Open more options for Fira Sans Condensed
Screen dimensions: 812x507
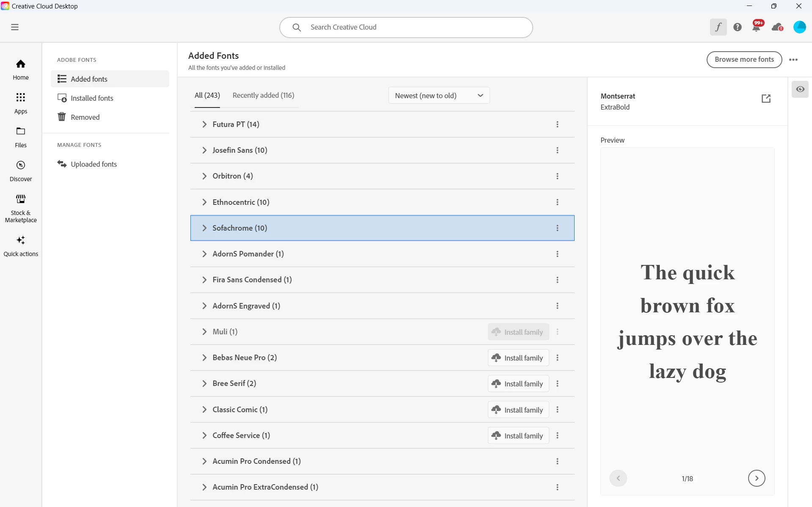pyautogui.click(x=557, y=280)
